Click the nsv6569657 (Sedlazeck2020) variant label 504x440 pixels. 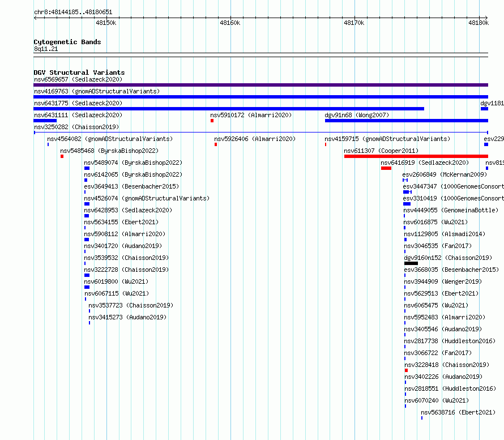pyautogui.click(x=78, y=79)
